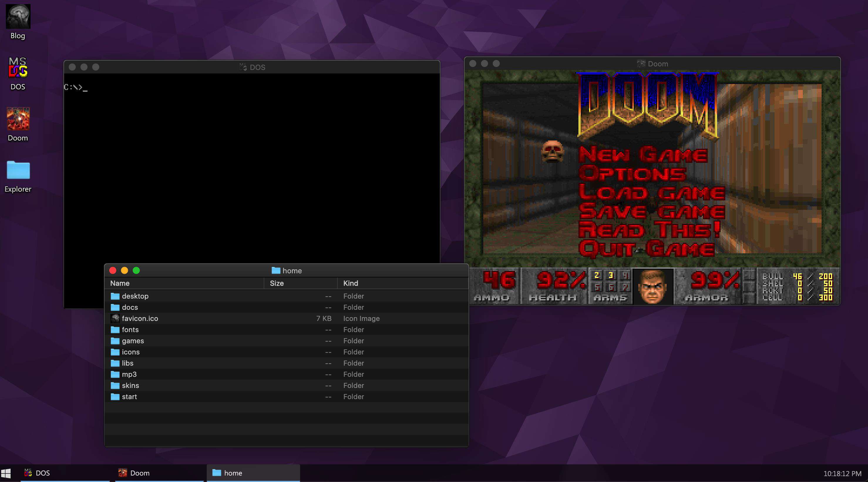The image size is (868, 482).
Task: Choose Options in Doom menu
Action: tap(632, 173)
